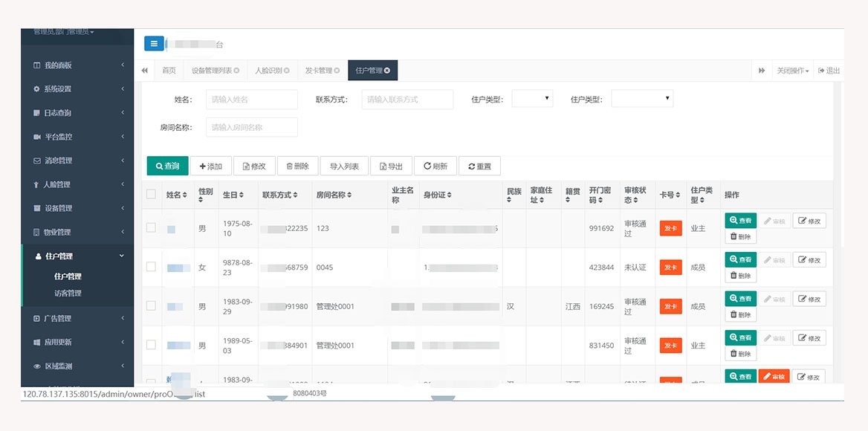Expand the 系统设置 sidebar menu
Screen dimensions: 868x431
pyautogui.click(x=77, y=89)
